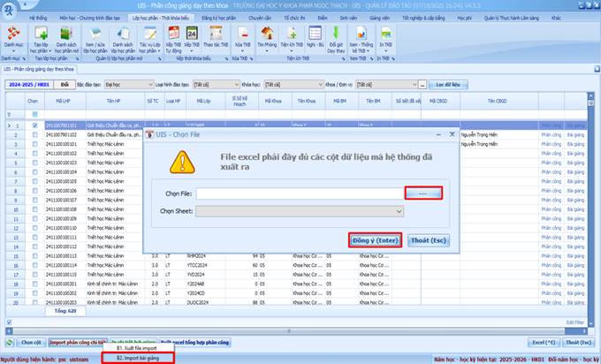Switch to the Tổ chức thi tab
The image size is (601, 364).
(294, 18)
